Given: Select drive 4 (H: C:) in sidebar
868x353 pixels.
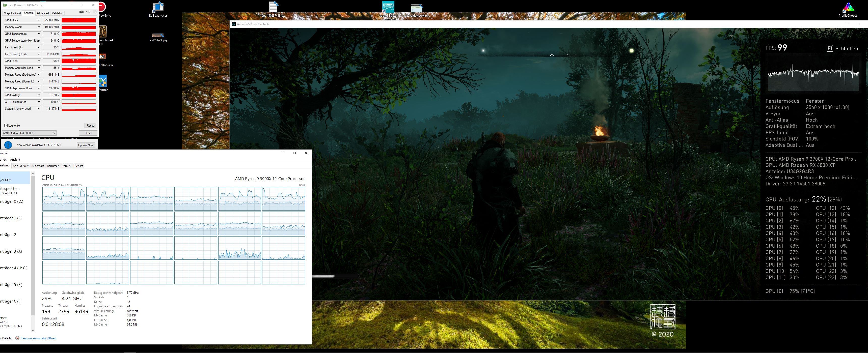Looking at the screenshot, I should tap(14, 268).
